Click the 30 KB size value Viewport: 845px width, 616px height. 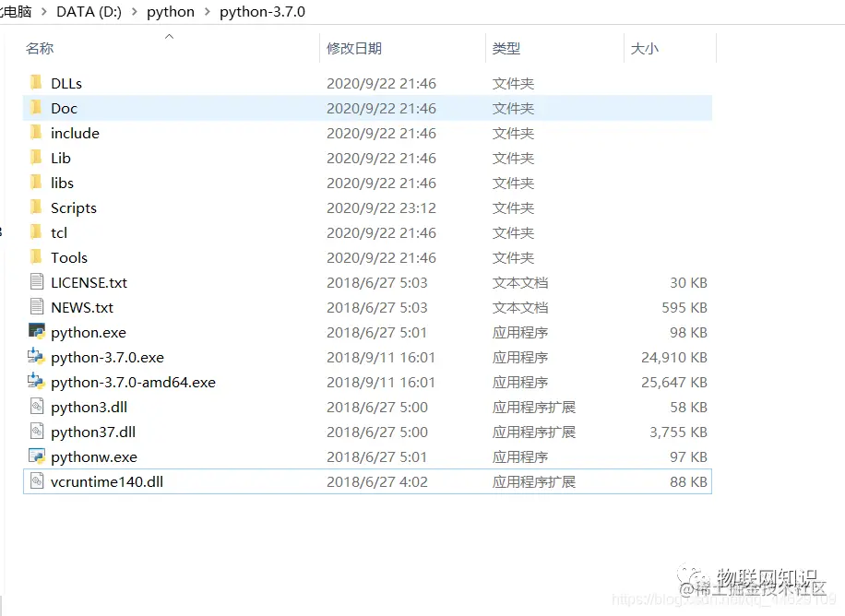click(688, 282)
